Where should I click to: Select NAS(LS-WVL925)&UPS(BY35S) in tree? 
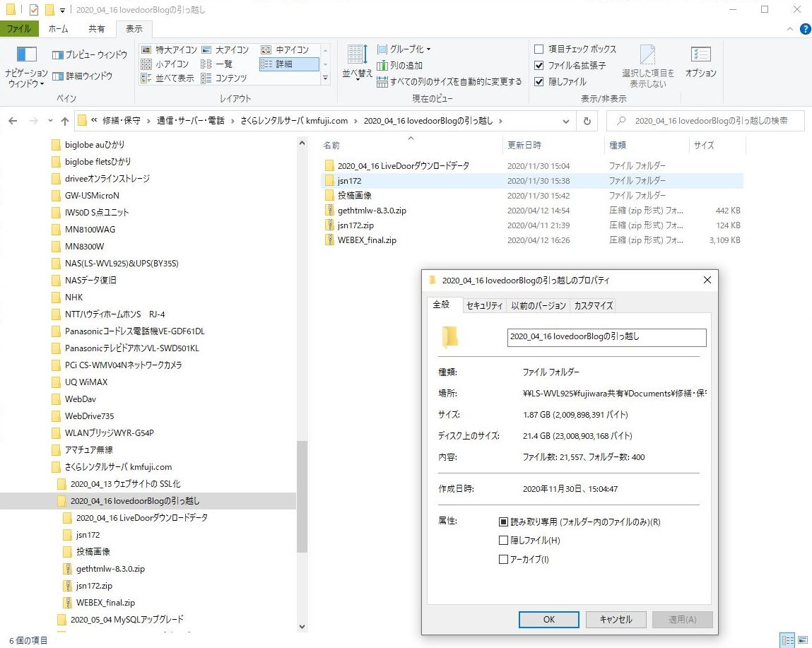point(122,263)
